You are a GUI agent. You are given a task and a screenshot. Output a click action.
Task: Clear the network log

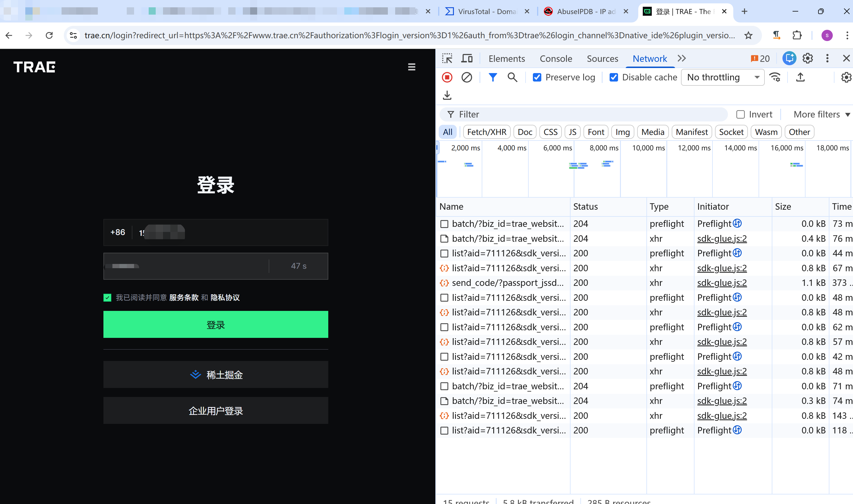(467, 77)
